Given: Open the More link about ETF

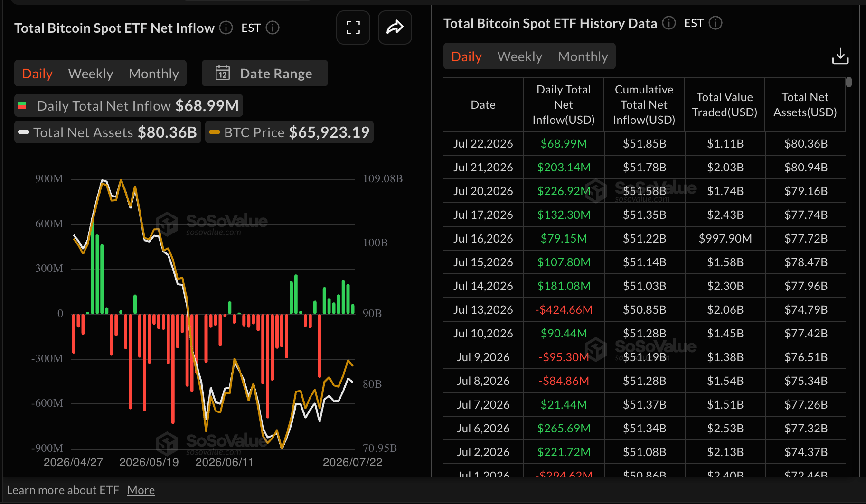Looking at the screenshot, I should [141, 490].
